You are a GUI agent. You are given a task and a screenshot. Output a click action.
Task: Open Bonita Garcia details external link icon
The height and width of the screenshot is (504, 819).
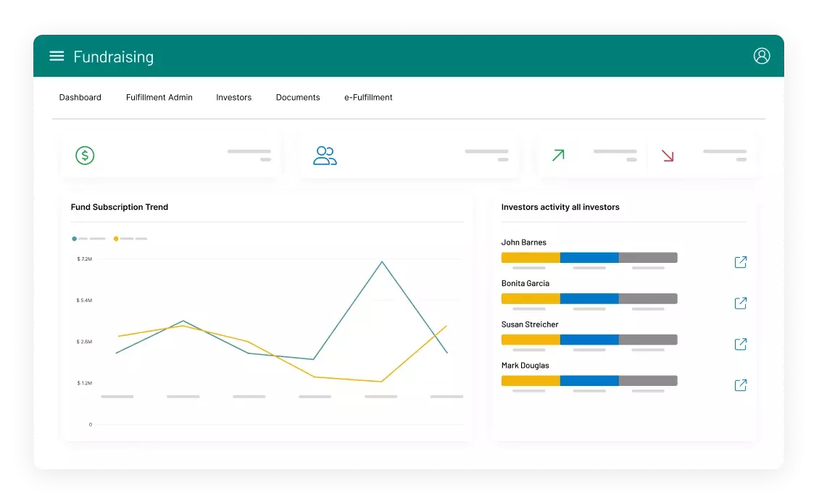point(740,303)
